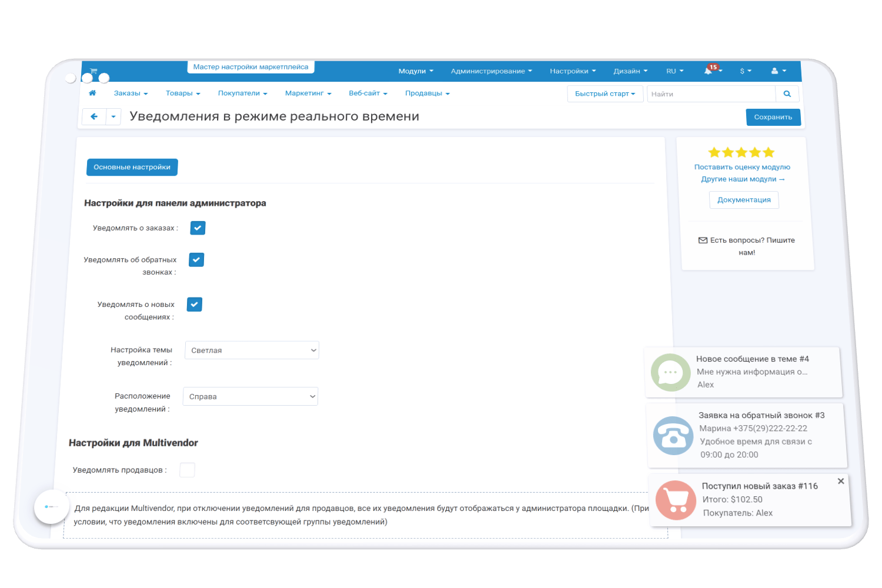The width and height of the screenshot is (882, 588).
Task: Open 'Продавцы' menu
Action: pos(427,93)
